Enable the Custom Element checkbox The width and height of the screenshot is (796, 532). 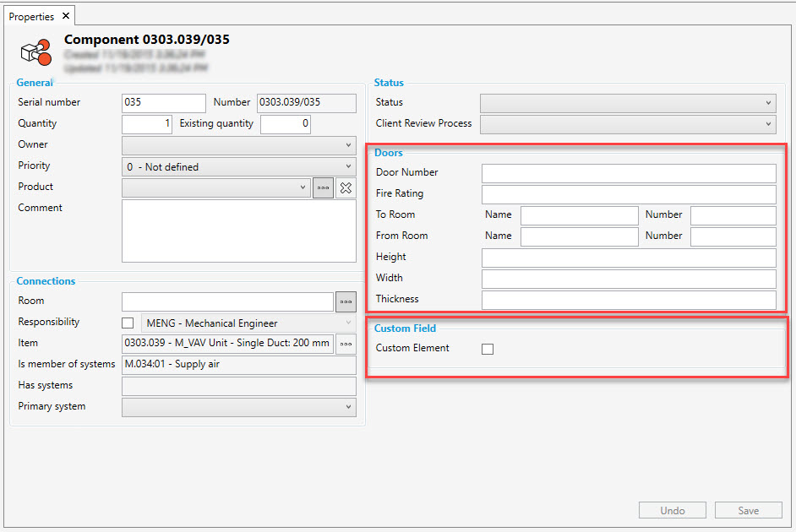coord(488,349)
